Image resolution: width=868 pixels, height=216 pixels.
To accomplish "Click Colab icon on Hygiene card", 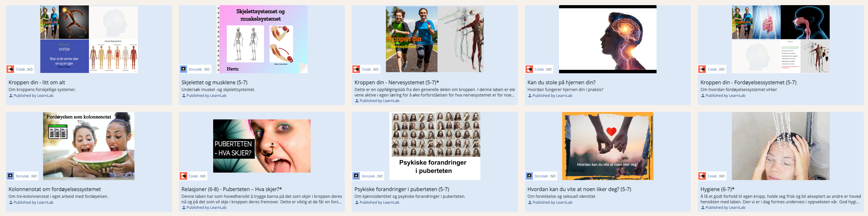I will pyautogui.click(x=702, y=176).
